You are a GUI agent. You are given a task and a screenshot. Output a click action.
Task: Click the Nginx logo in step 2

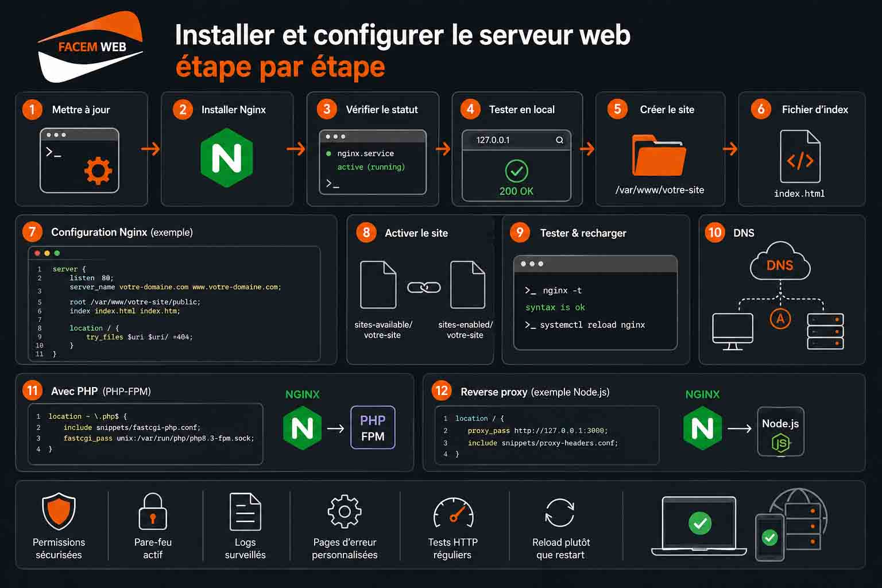coord(228,157)
